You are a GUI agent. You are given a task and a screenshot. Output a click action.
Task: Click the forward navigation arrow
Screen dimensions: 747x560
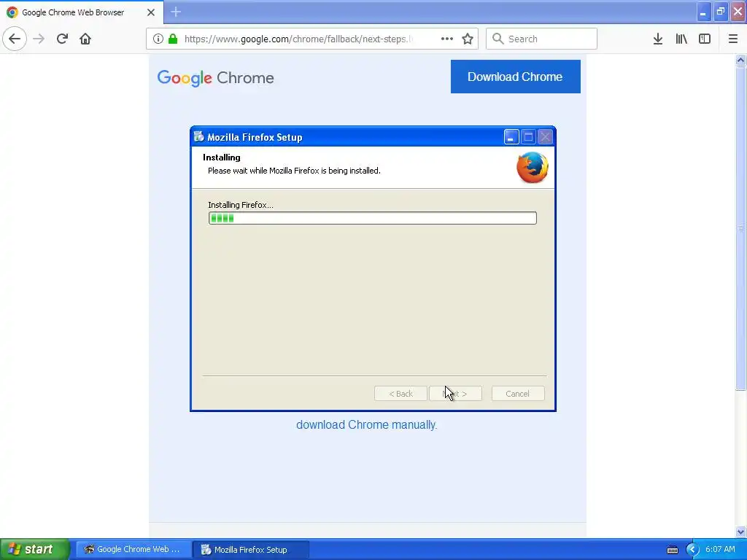39,39
